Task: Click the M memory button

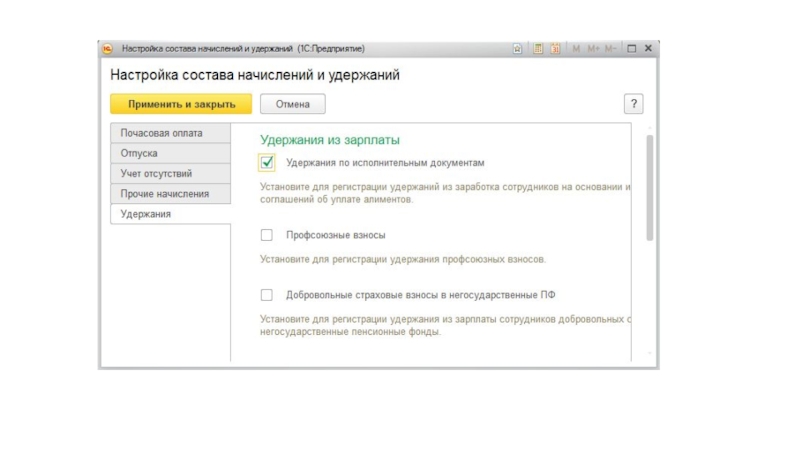Action: coord(576,48)
